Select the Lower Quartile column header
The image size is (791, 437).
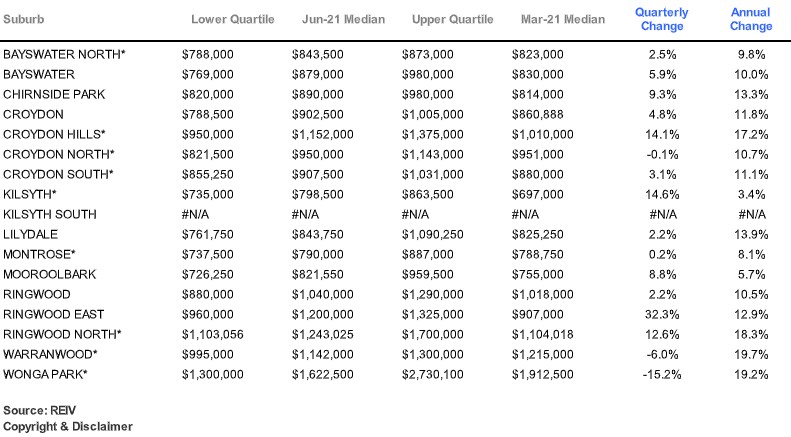227,20
